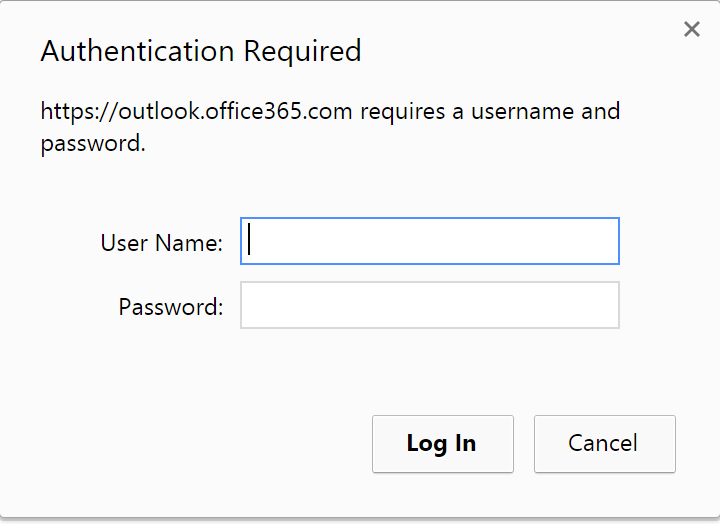
Task: Place cursor in the empty User Name box
Action: pos(430,241)
